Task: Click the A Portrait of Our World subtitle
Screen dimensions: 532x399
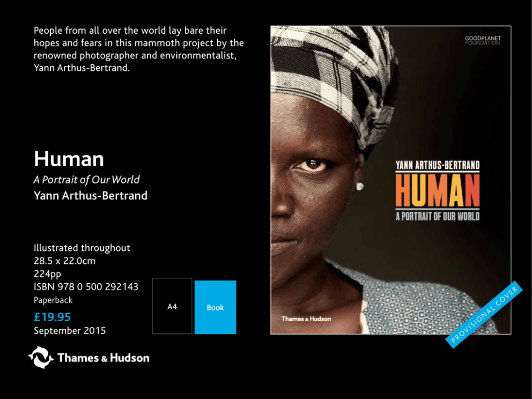Action: [x=86, y=180]
